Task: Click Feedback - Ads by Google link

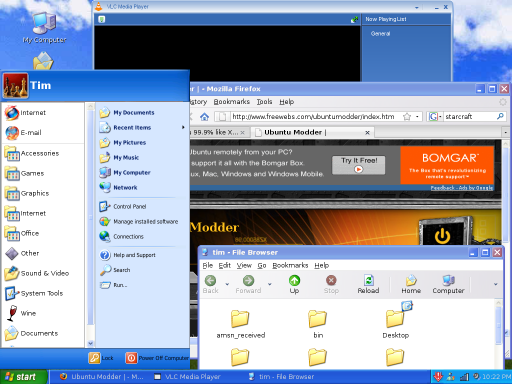Action: coord(461,188)
